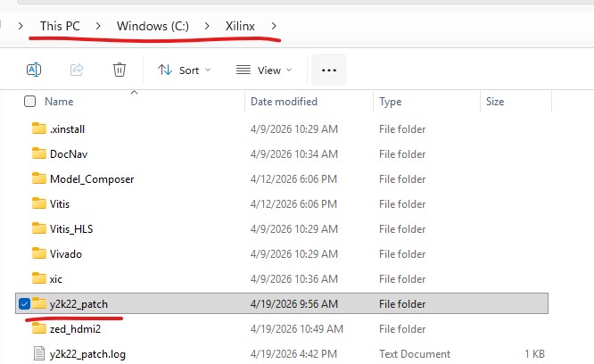Click the Share icon in toolbar
This screenshot has height=364, width=594.
77,70
